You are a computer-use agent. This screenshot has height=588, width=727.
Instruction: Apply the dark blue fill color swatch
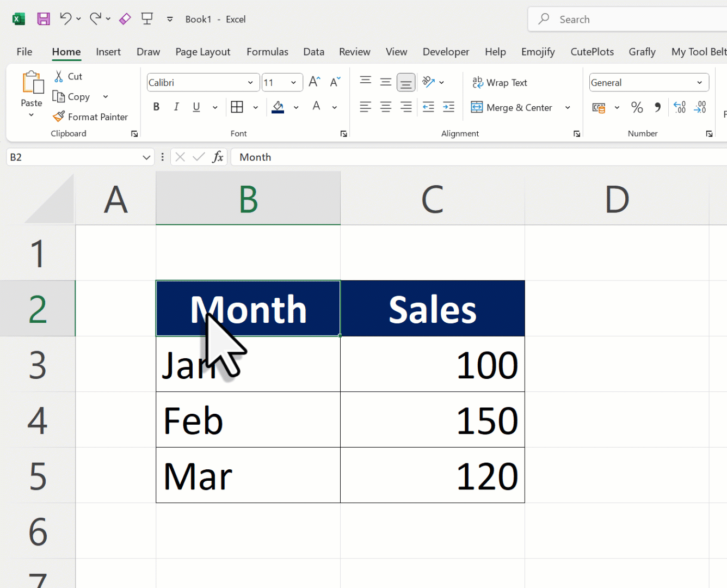click(x=278, y=107)
